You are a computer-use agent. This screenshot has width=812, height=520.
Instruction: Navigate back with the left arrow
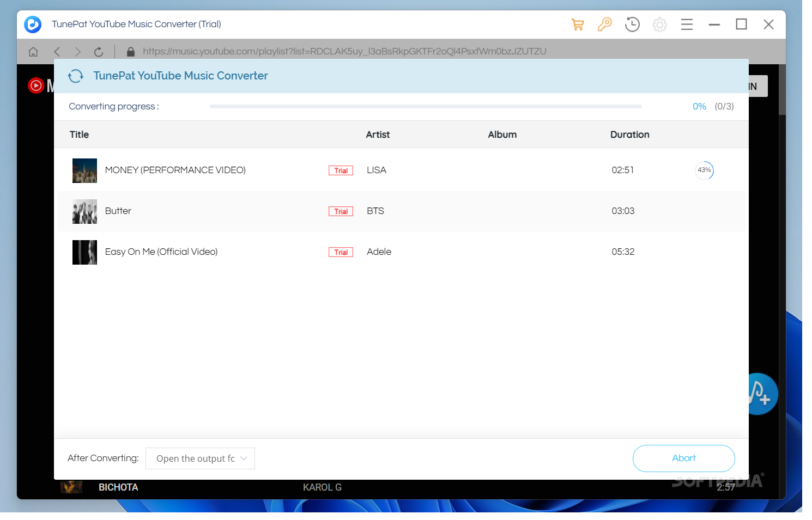[x=57, y=52]
